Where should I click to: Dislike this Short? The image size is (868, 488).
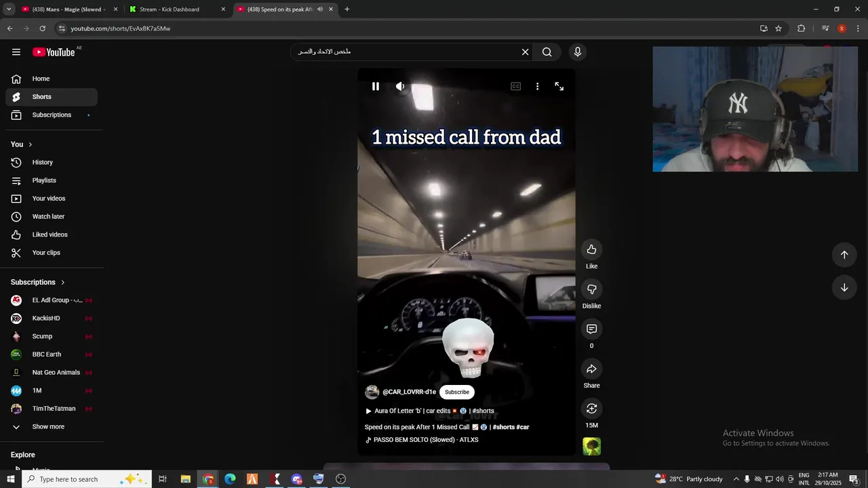(x=591, y=289)
